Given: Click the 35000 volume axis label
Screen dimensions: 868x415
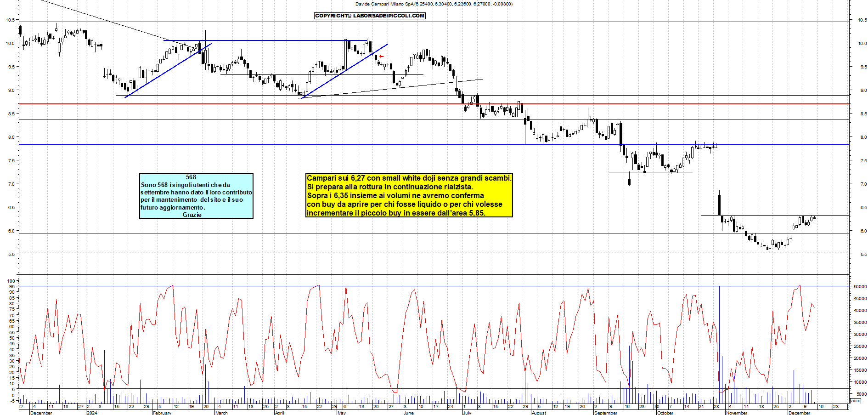Looking at the screenshot, I should (x=860, y=322).
